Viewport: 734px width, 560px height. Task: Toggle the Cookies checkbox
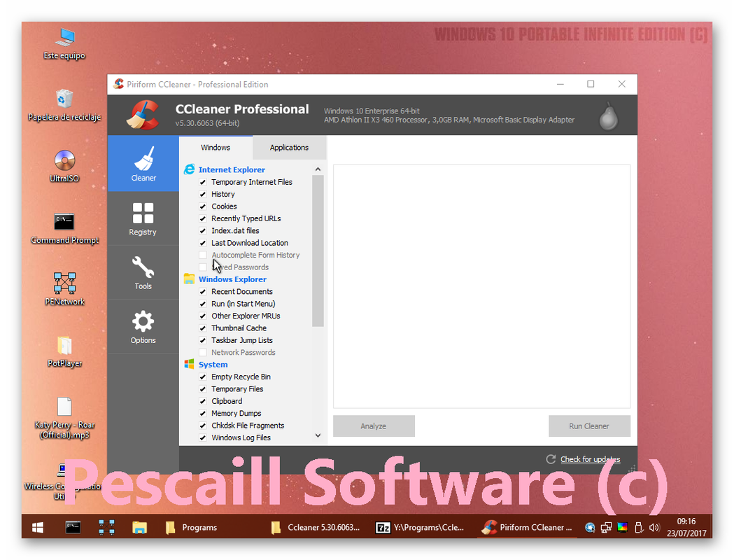203,206
